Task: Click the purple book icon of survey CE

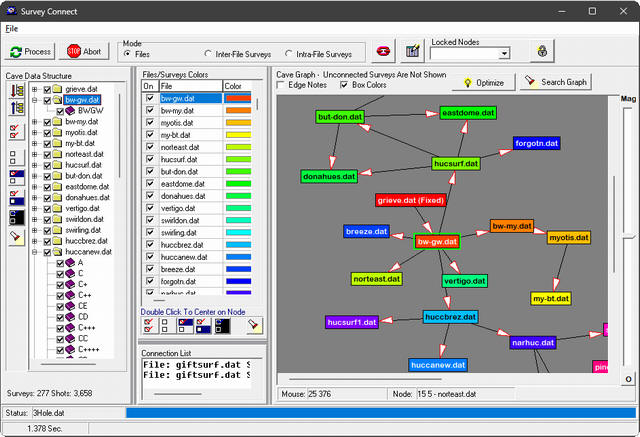Action: 70,306
